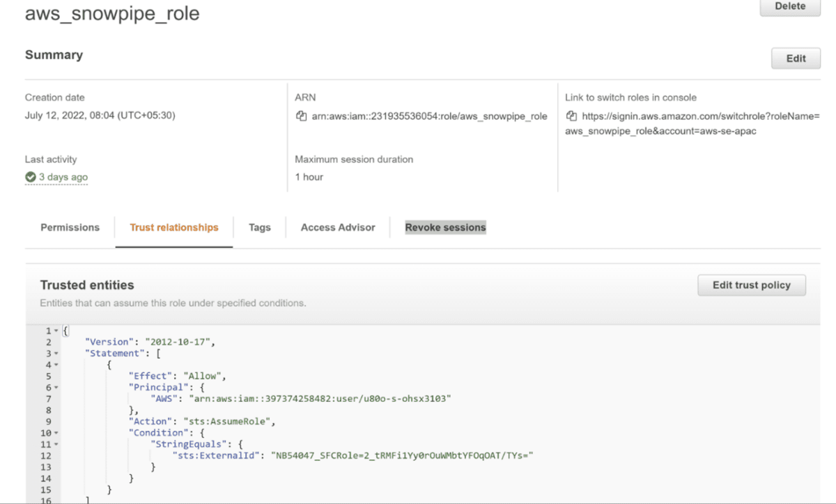Click line number 12 in the policy editor
836x504 pixels.
tap(46, 455)
